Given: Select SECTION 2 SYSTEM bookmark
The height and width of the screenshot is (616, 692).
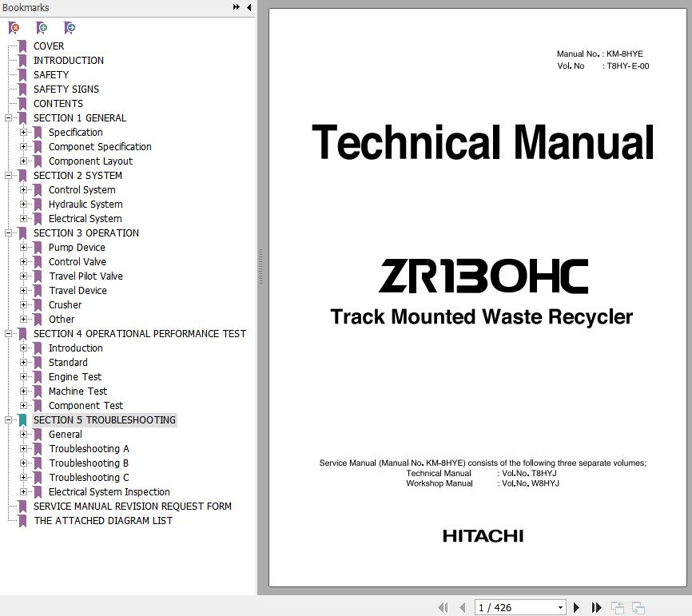Looking at the screenshot, I should tap(78, 175).
